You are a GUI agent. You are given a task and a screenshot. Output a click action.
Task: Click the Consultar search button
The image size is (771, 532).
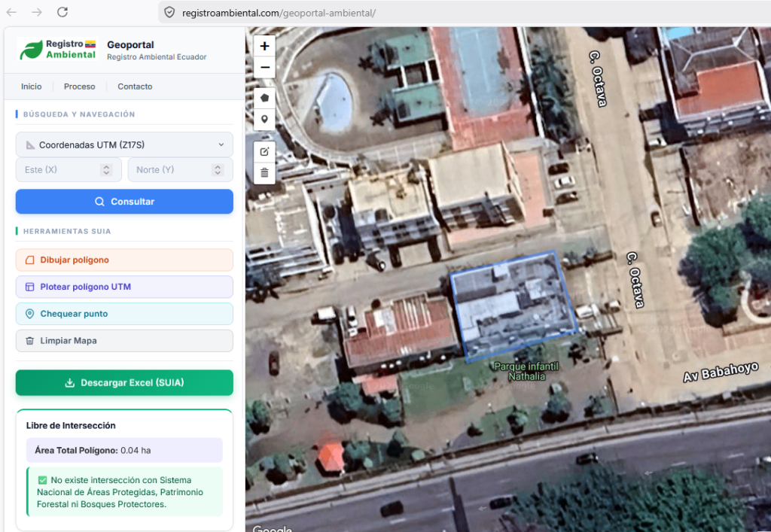[124, 202]
